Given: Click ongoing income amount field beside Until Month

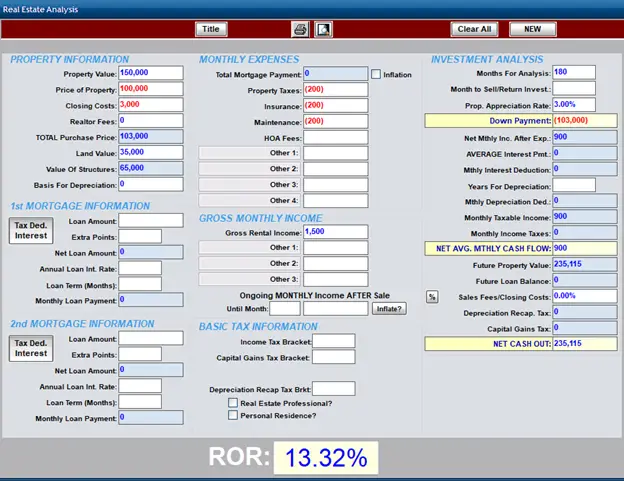Looking at the screenshot, I should 335,308.
